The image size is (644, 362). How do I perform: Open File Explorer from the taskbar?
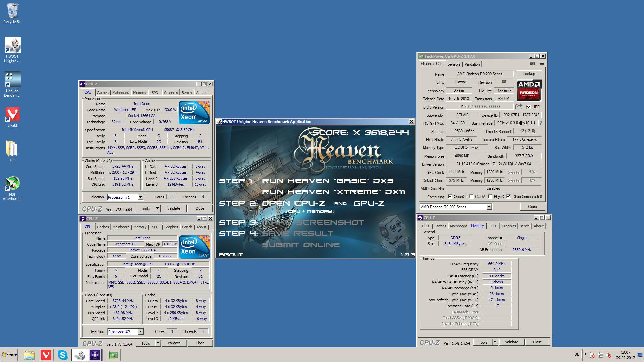pos(29,355)
